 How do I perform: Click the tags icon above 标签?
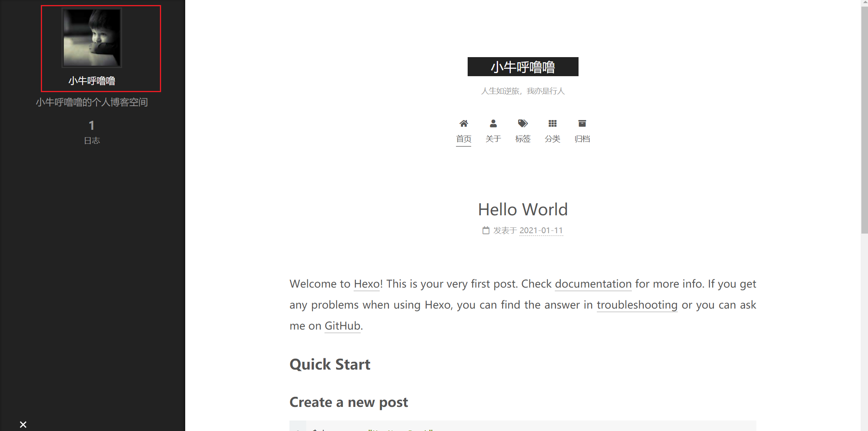click(523, 124)
